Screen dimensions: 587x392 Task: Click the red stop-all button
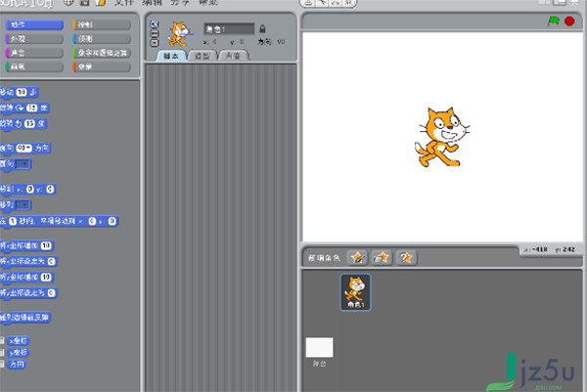(569, 21)
